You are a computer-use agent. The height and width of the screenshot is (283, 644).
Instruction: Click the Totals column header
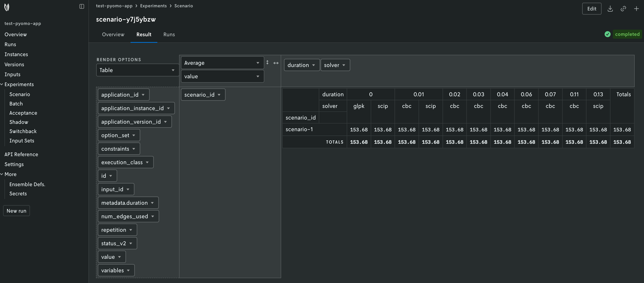(x=624, y=94)
